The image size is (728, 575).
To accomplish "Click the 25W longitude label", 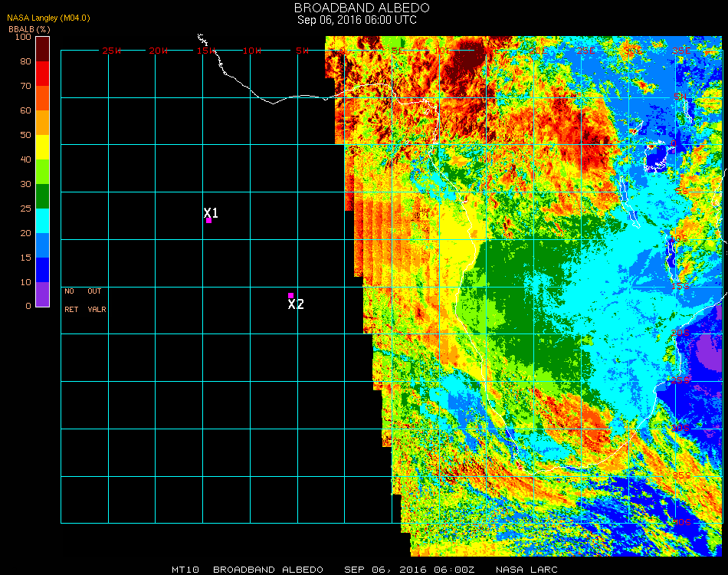I will click(x=112, y=51).
